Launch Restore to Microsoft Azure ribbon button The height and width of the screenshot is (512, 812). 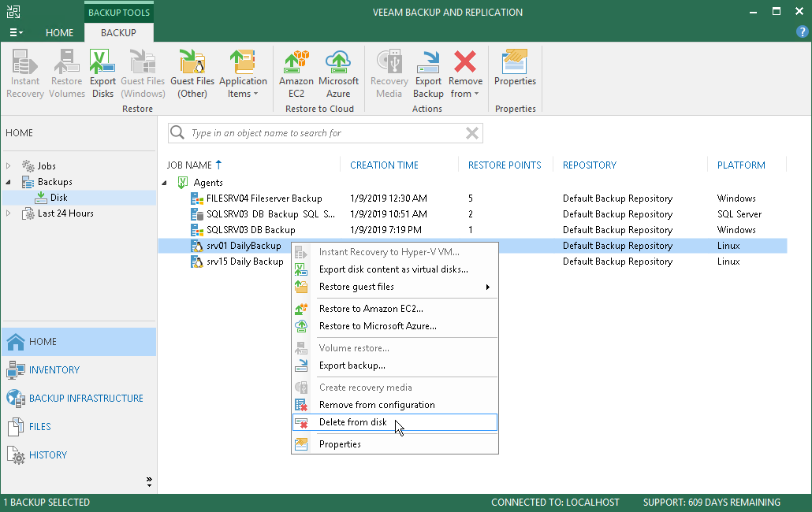338,73
